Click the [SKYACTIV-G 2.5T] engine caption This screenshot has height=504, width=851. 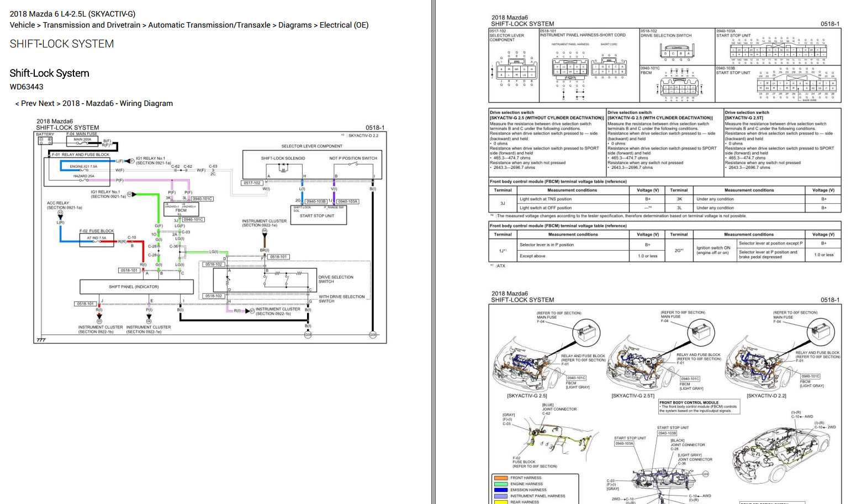633,396
